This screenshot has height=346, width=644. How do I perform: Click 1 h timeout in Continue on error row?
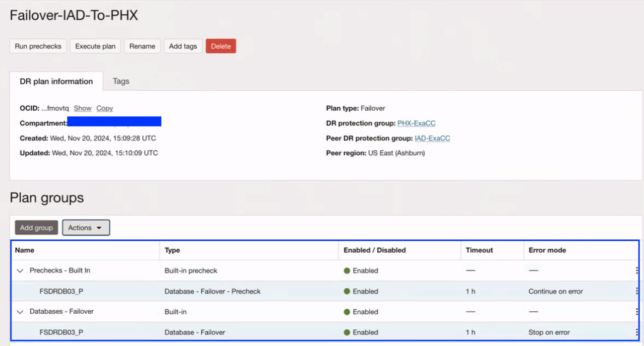coord(470,291)
